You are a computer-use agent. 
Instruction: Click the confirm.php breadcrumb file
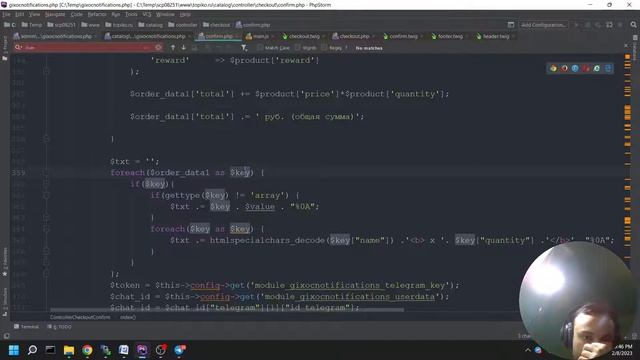(253, 25)
